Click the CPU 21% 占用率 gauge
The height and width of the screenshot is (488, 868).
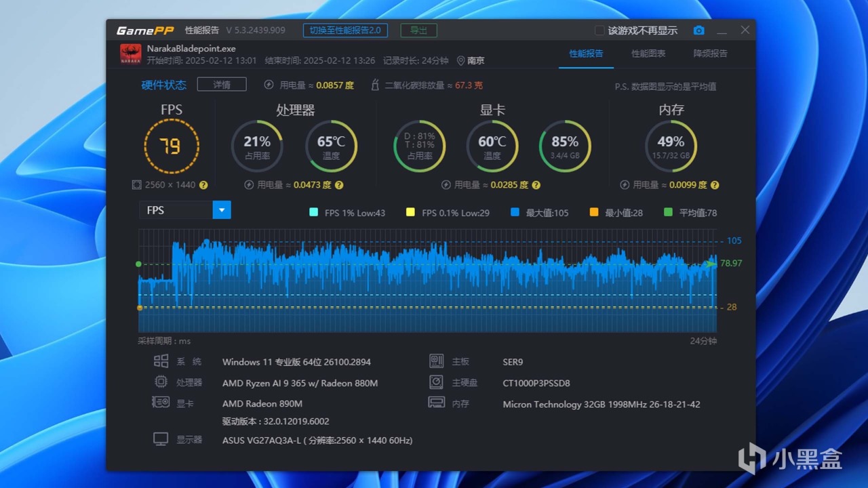coord(257,146)
